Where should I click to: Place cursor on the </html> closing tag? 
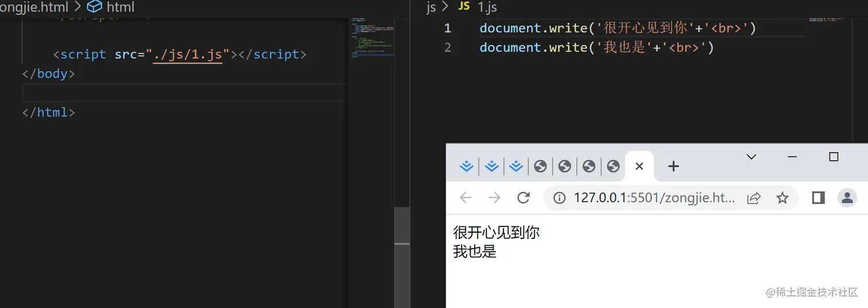49,113
